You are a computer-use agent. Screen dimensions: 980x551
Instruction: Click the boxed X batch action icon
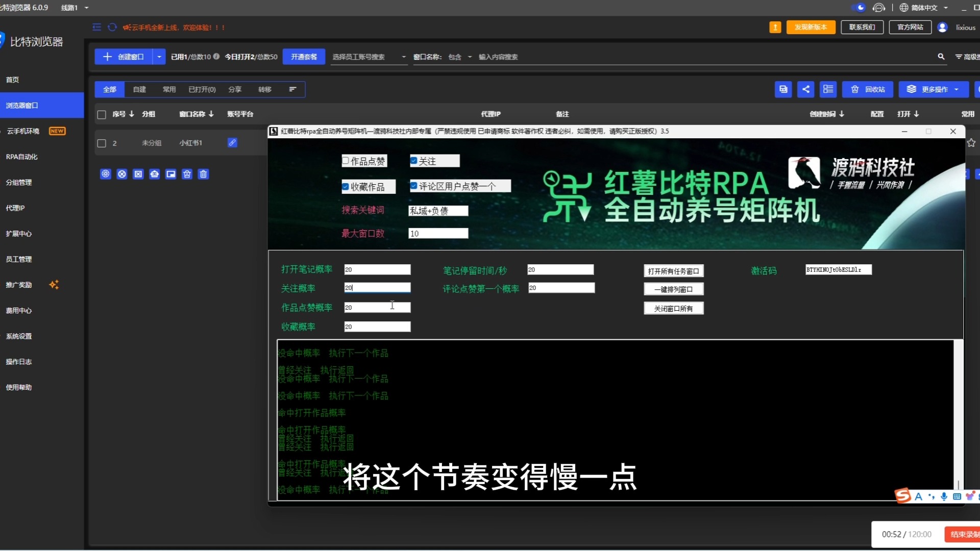(138, 174)
